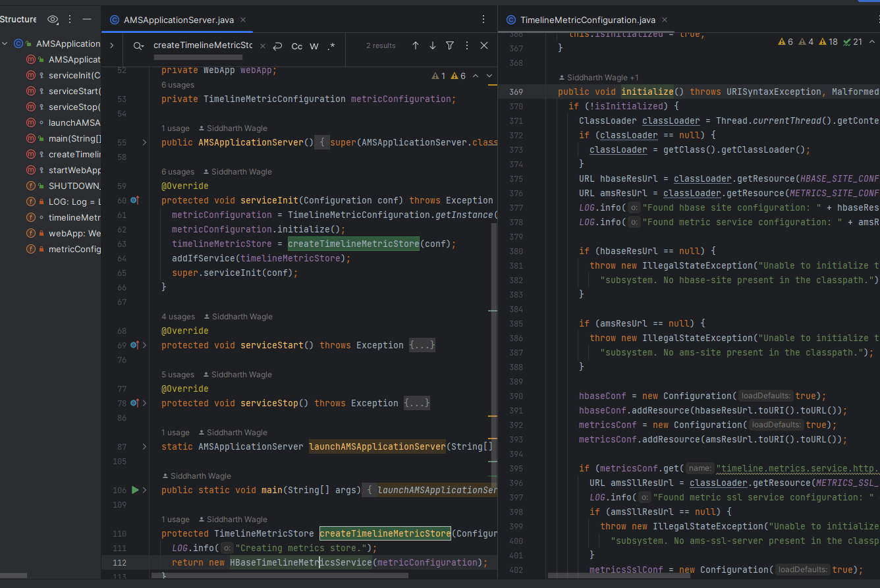Viewport: 880px width, 588px height.
Task: Collapse AMSApplicationServer class node in Structure
Action: pyautogui.click(x=5, y=43)
